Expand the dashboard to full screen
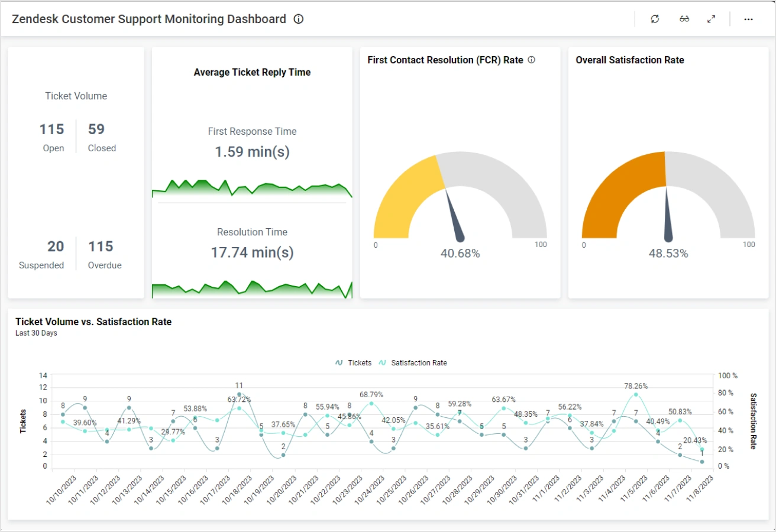776x532 pixels. pos(711,19)
